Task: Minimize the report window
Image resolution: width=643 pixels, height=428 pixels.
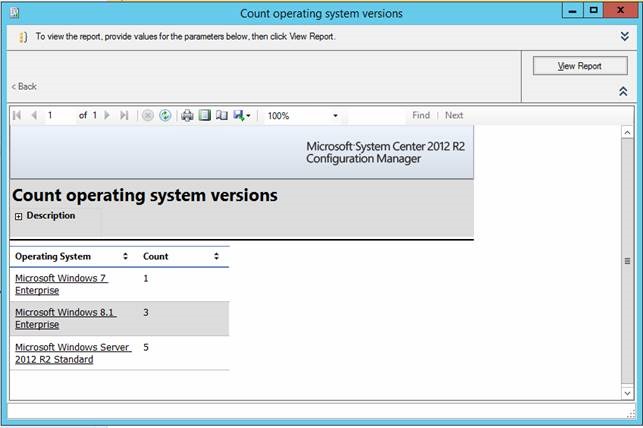Action: tap(572, 10)
